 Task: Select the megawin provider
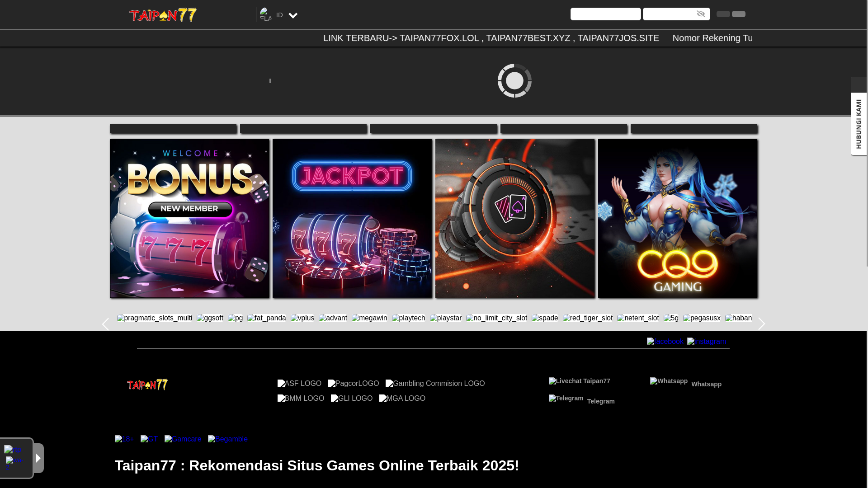(369, 318)
